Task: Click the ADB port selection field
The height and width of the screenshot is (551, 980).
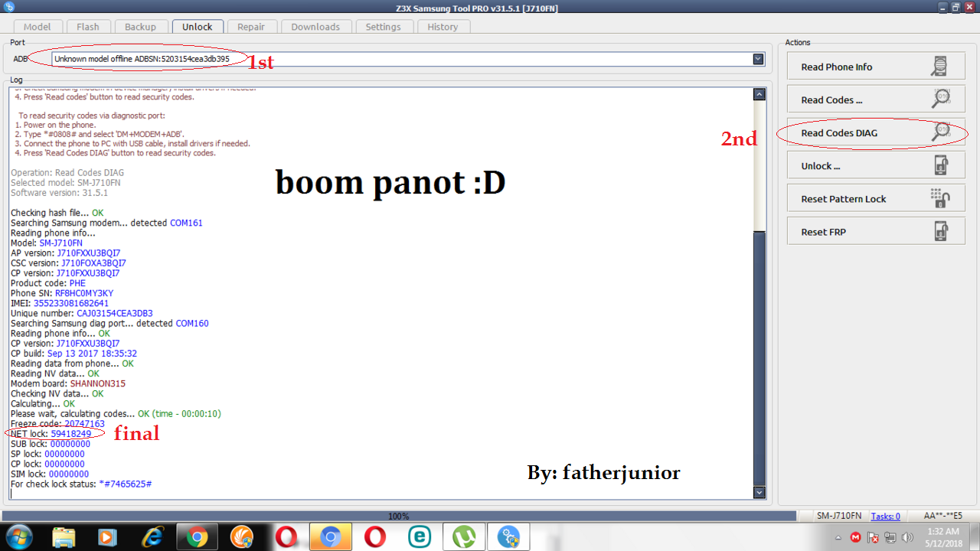Action: [x=407, y=59]
